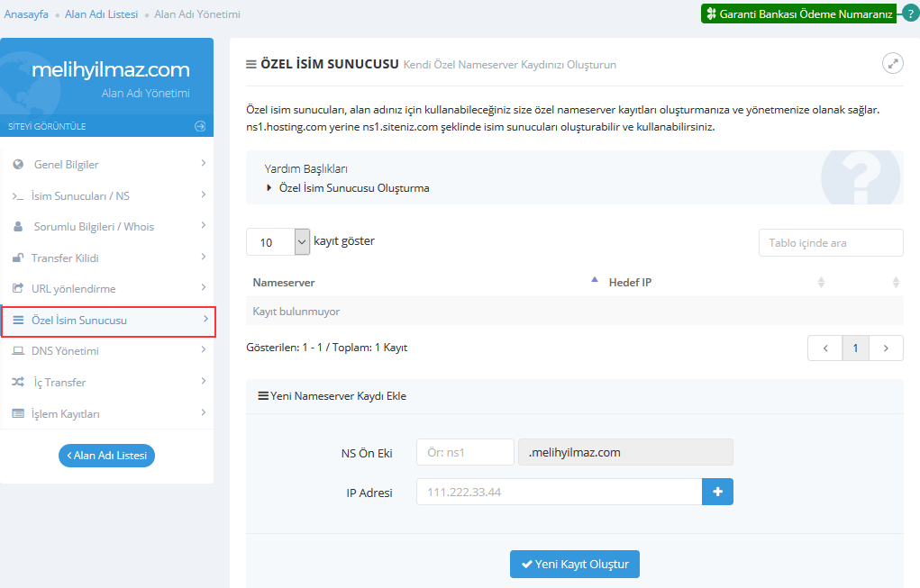
Task: Focus the NS Ön Eki input field
Action: (465, 452)
